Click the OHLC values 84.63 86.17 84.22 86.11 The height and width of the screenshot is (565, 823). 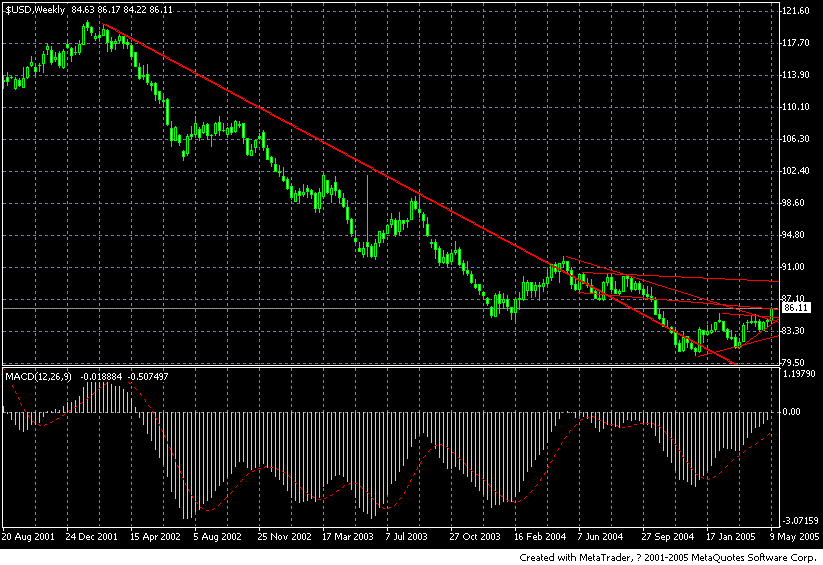[x=122, y=9]
